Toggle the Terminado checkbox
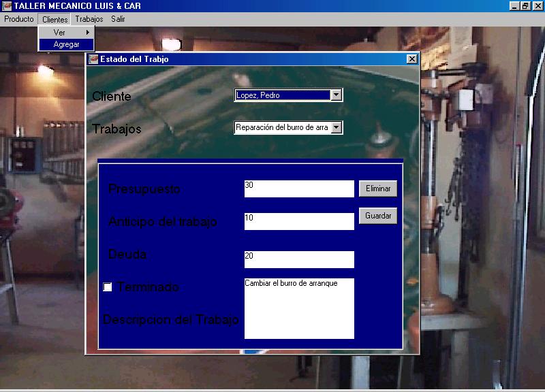Screen dimensions: 545x392 point(108,287)
